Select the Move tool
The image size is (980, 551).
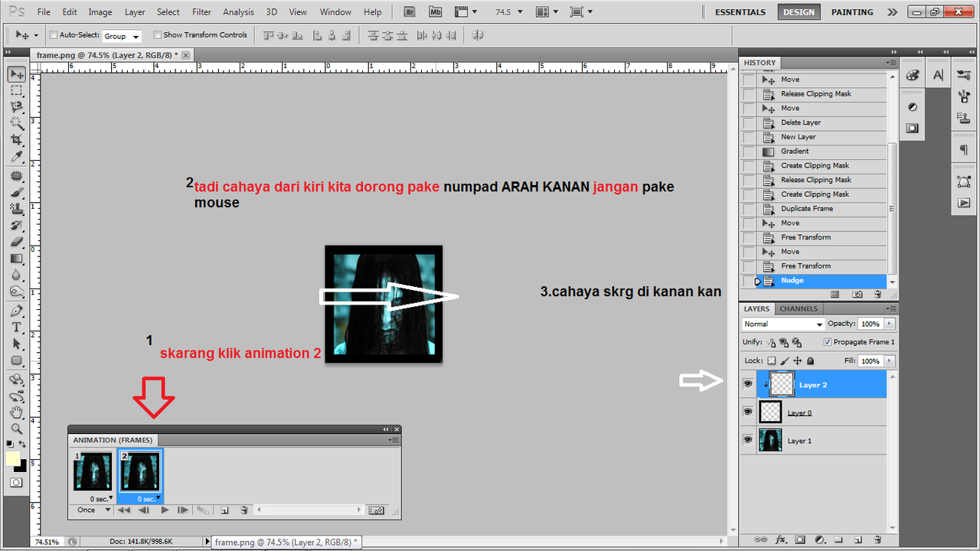click(17, 73)
